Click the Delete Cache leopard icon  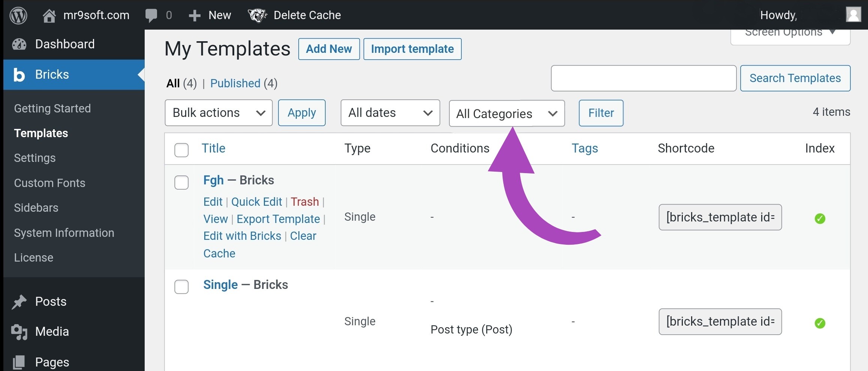(257, 15)
